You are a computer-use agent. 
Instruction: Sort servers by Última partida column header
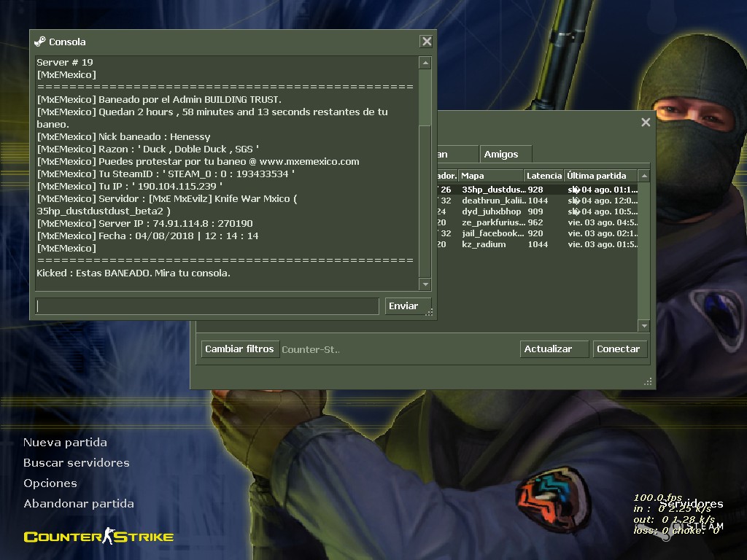pos(600,176)
